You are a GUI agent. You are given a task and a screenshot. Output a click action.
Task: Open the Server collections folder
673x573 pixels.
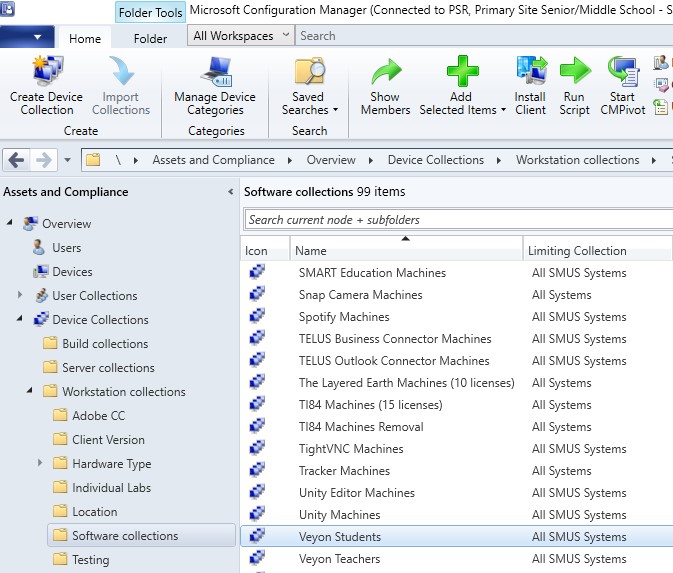point(108,368)
